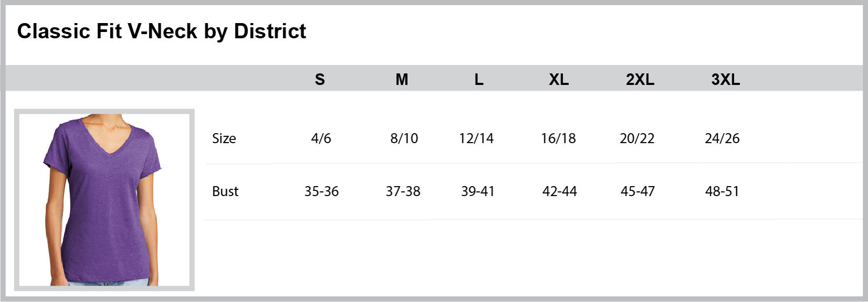Select the 2XL size column header

coord(640,79)
